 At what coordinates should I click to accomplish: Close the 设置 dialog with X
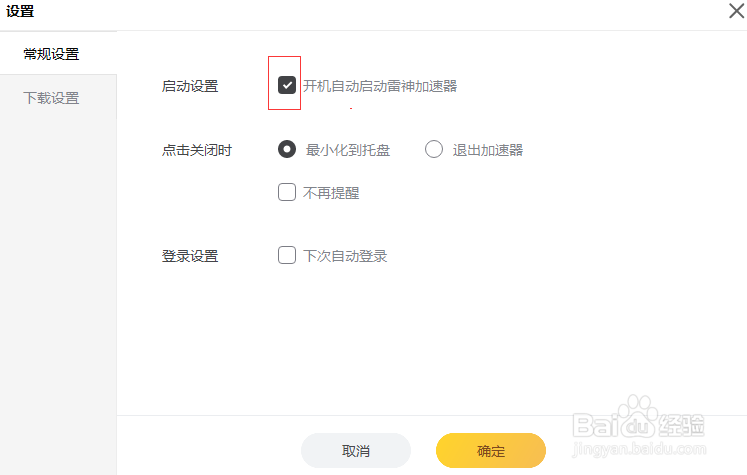tap(728, 13)
